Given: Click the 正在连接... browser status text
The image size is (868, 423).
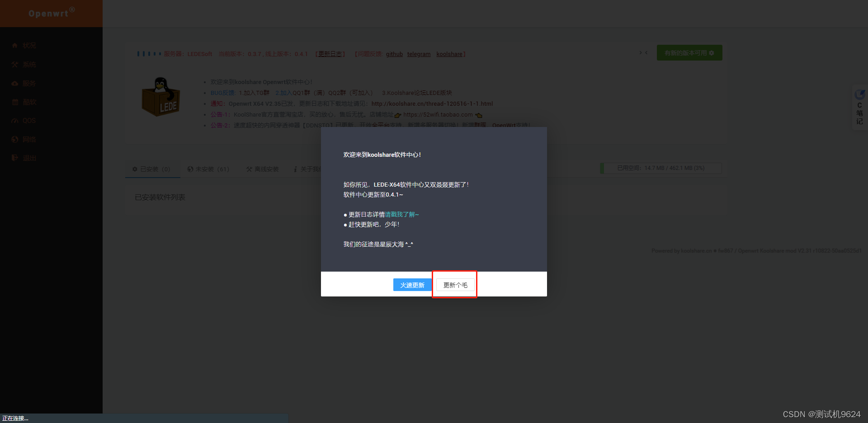Looking at the screenshot, I should [15, 418].
